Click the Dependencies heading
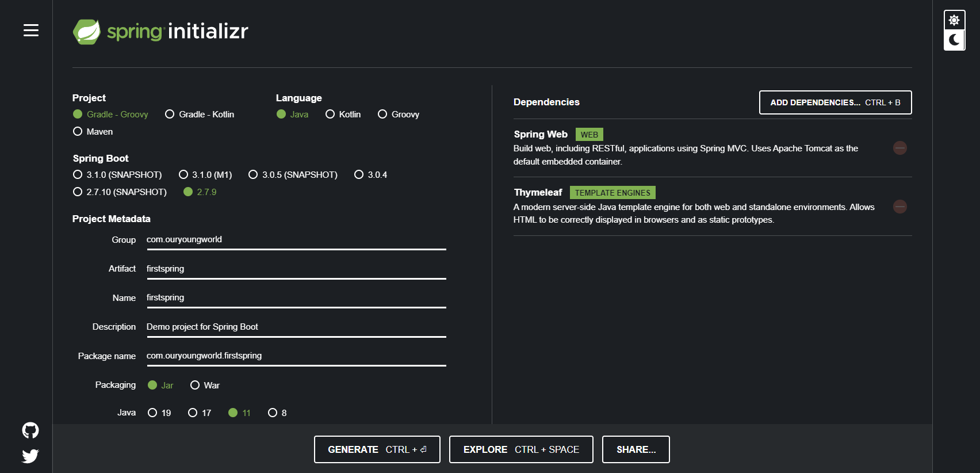 [546, 102]
